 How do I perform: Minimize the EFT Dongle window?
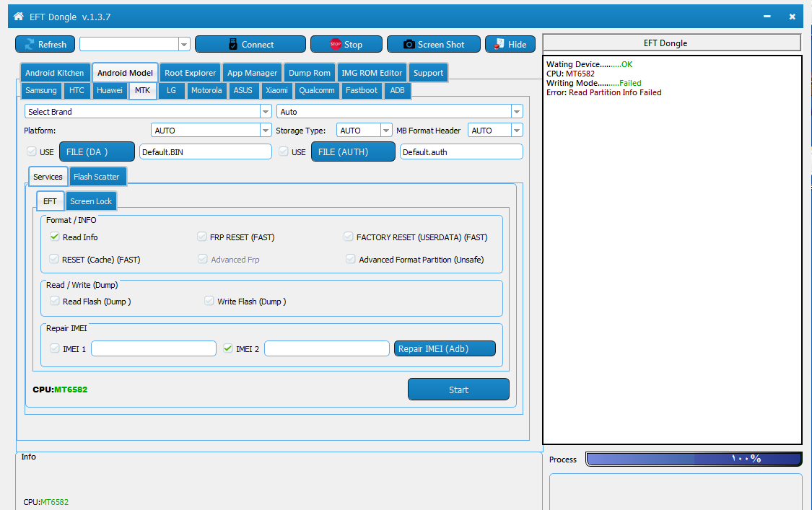click(x=767, y=17)
